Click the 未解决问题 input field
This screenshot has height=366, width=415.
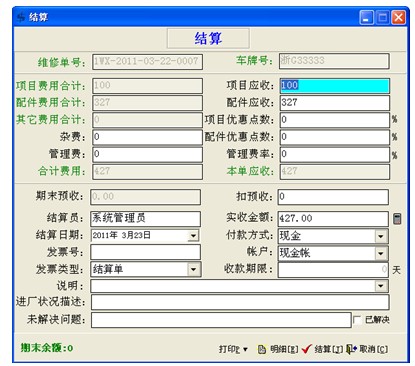pos(221,320)
